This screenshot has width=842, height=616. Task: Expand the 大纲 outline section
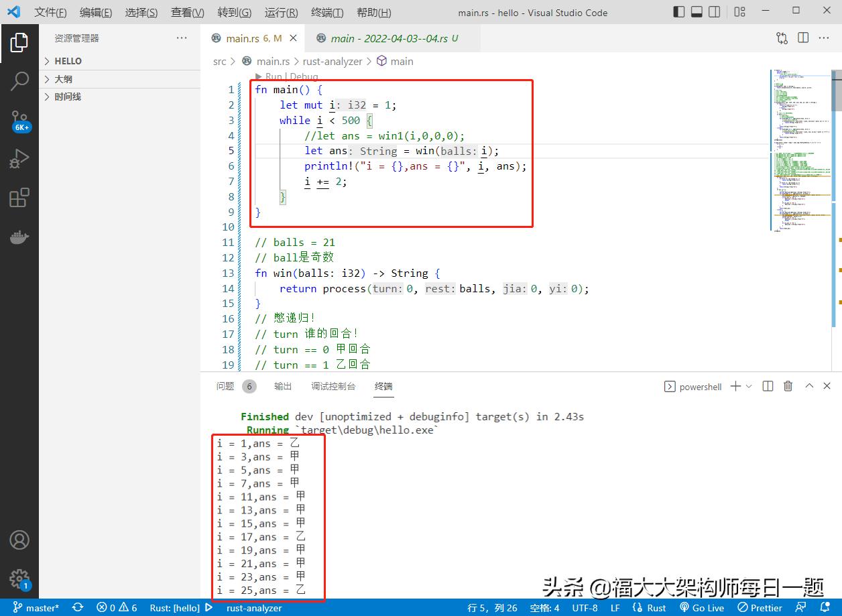63,79
